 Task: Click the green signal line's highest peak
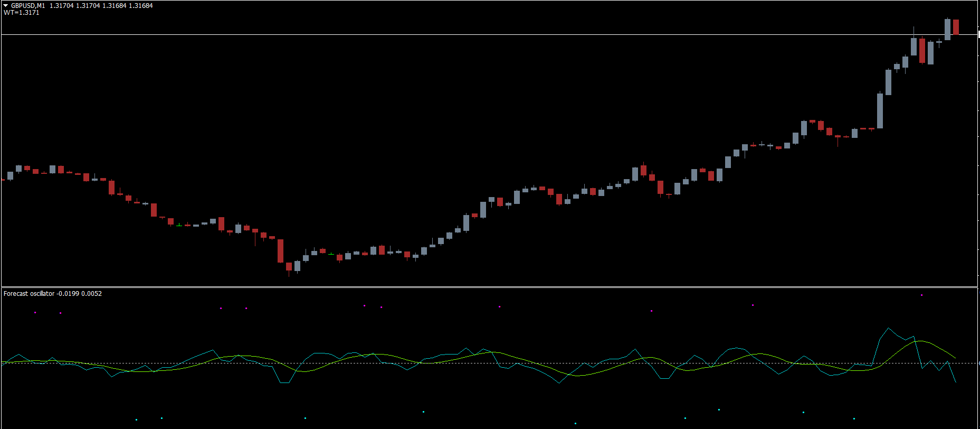click(920, 341)
